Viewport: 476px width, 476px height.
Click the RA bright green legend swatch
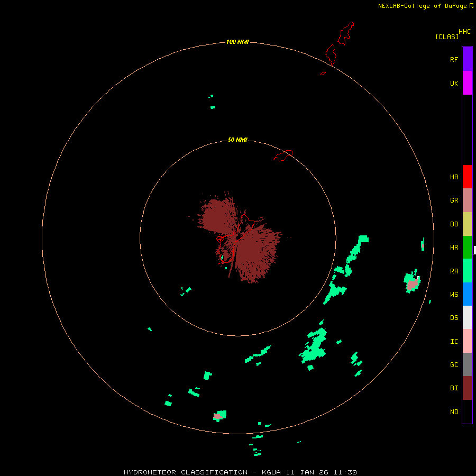click(x=467, y=271)
